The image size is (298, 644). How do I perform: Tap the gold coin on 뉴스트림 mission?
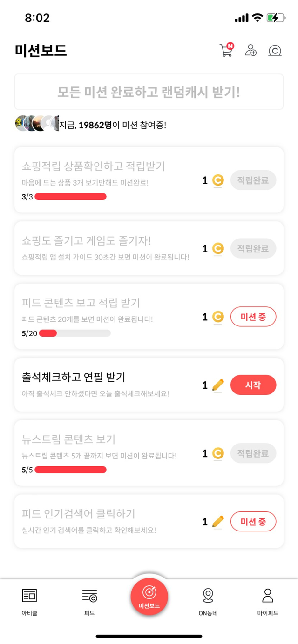218,453
